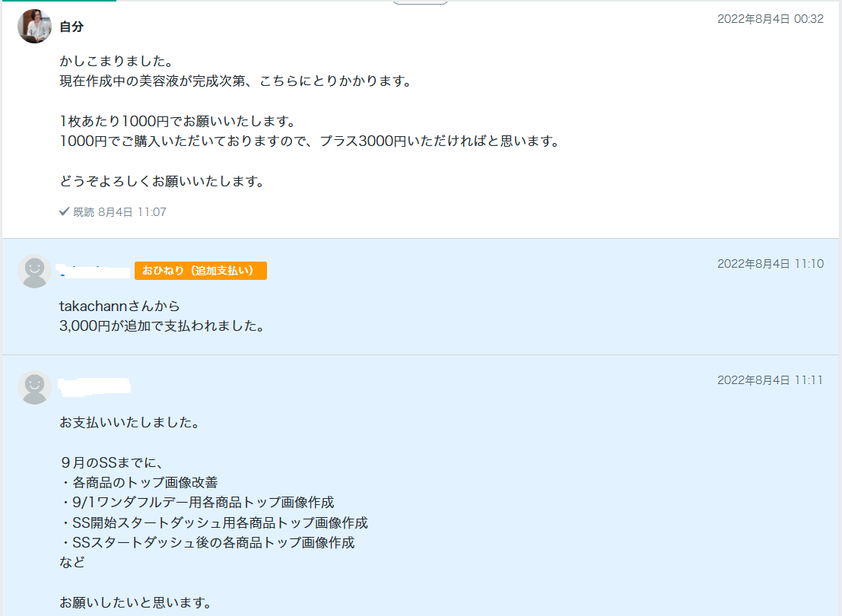The height and width of the screenshot is (616, 842).
Task: Click the grey avatar beside the おひねり badge
Action: click(x=34, y=271)
